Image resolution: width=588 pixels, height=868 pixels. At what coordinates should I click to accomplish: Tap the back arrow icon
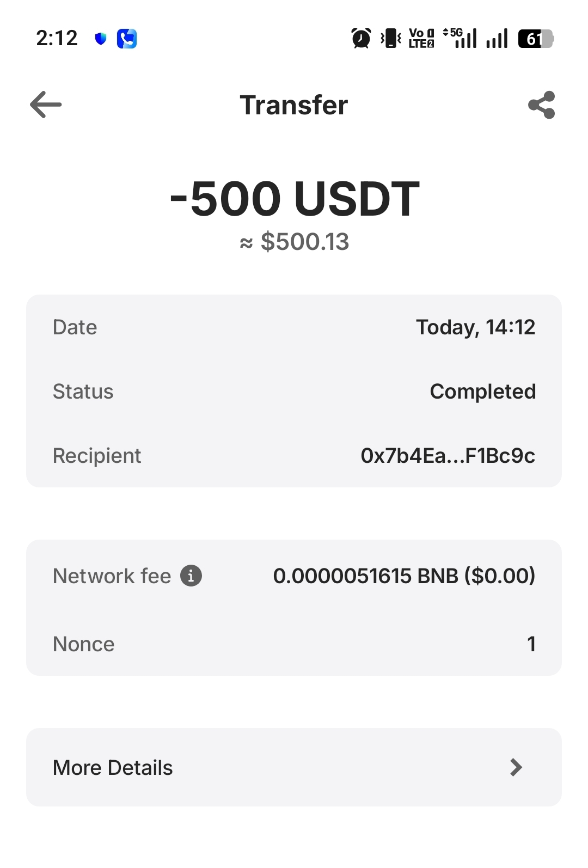(46, 105)
